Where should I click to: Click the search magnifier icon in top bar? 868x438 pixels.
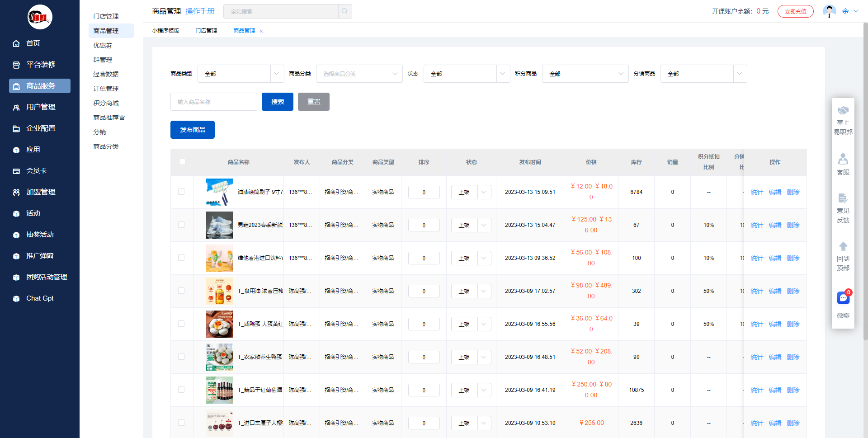(344, 11)
